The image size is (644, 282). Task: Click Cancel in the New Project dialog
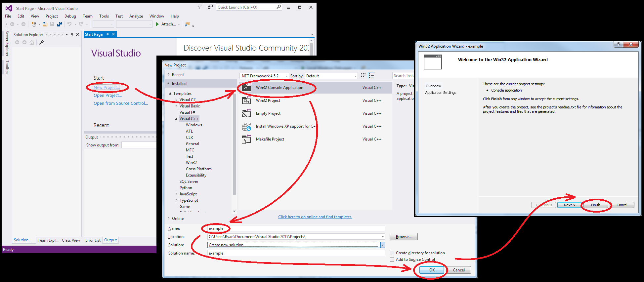pyautogui.click(x=459, y=270)
